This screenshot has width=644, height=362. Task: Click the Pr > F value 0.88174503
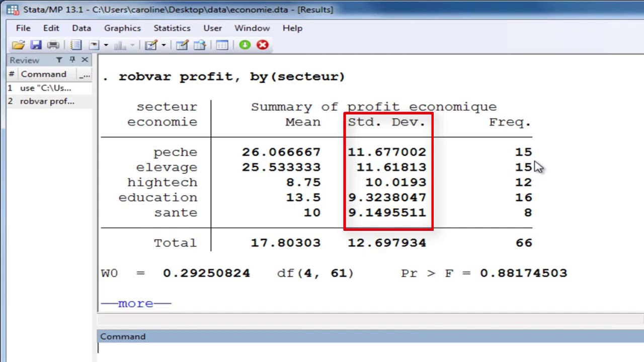tap(524, 273)
